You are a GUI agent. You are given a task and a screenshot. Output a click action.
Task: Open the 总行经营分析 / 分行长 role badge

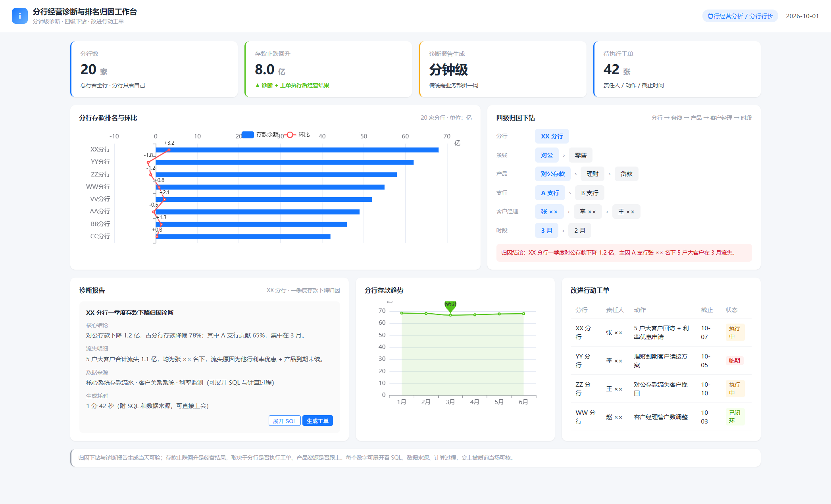click(740, 16)
